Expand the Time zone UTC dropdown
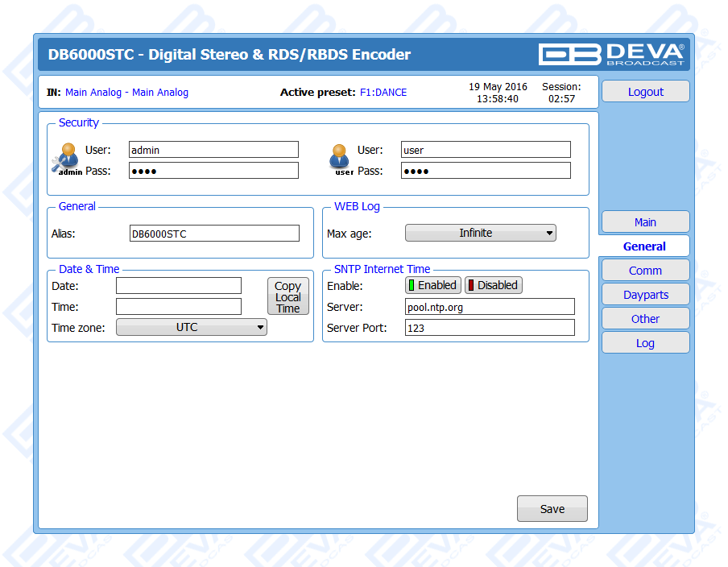The image size is (728, 567). pos(192,327)
